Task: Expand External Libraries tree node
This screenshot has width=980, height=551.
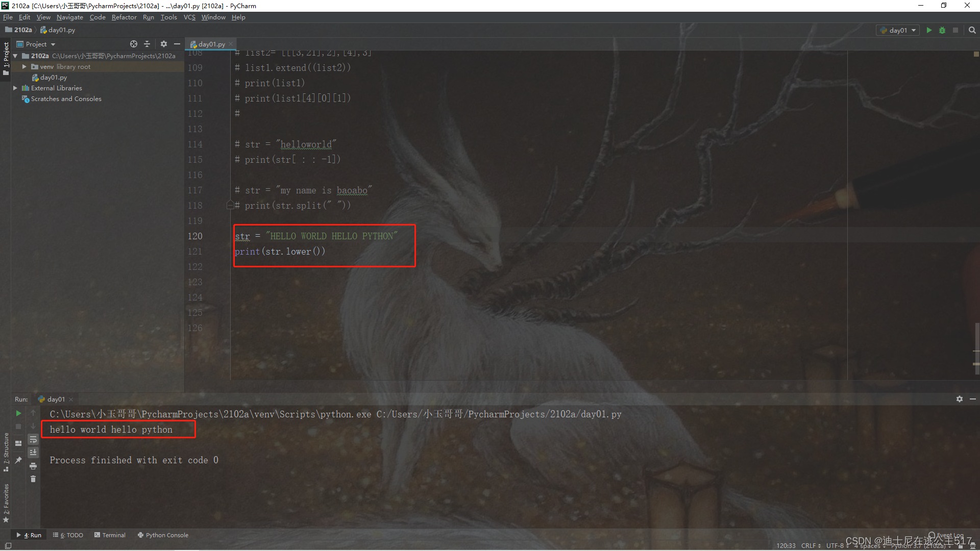Action: click(15, 88)
